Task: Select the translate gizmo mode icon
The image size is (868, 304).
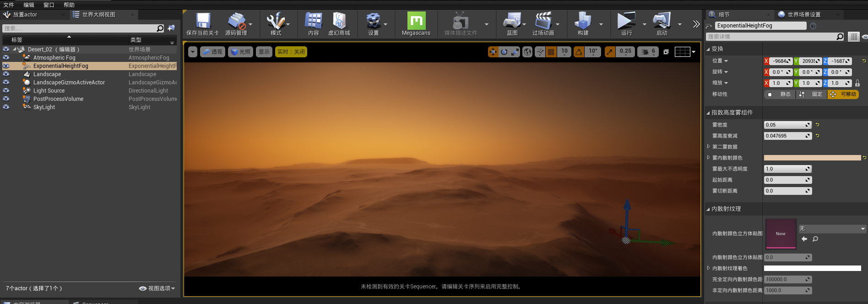Action: [x=493, y=52]
